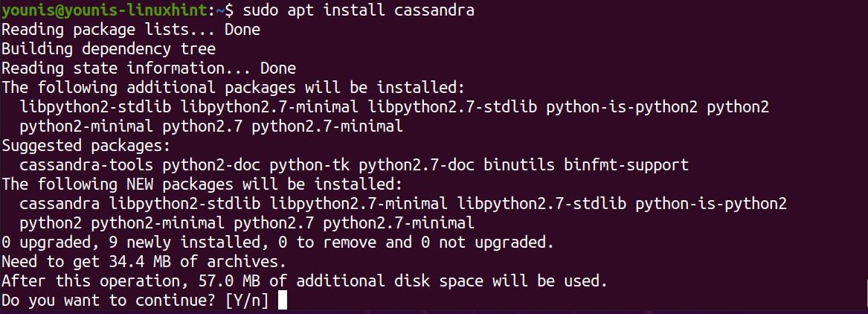Screen dimensions: 868x314
Task: Click the terminal cursor block after [Y/n]
Action: point(281,301)
